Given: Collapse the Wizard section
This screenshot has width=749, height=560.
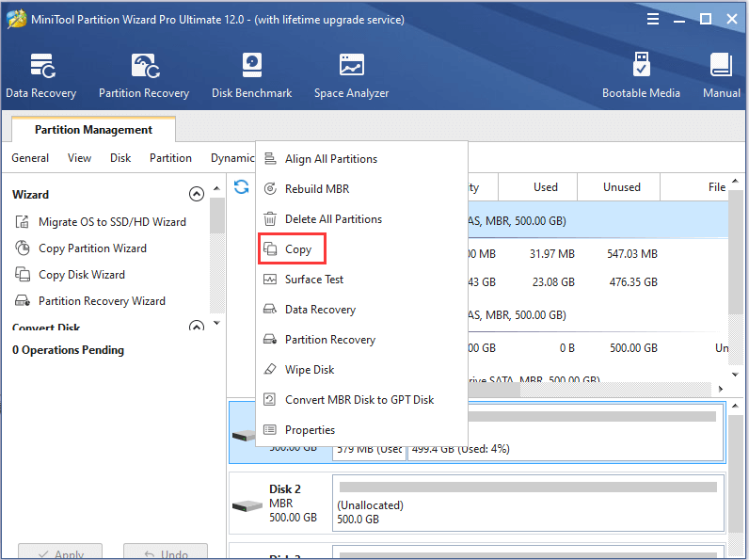Looking at the screenshot, I should click(x=197, y=194).
